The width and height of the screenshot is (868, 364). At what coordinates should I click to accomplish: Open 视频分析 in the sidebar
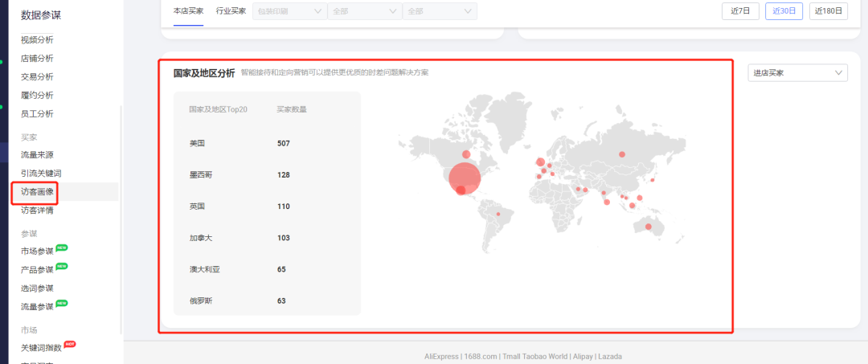pyautogui.click(x=37, y=40)
